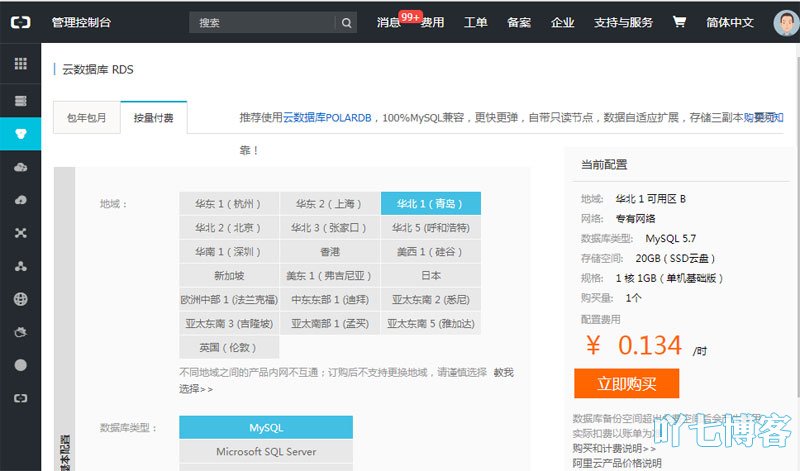This screenshot has width=800, height=471.
Task: Select region 香港
Action: click(330, 252)
